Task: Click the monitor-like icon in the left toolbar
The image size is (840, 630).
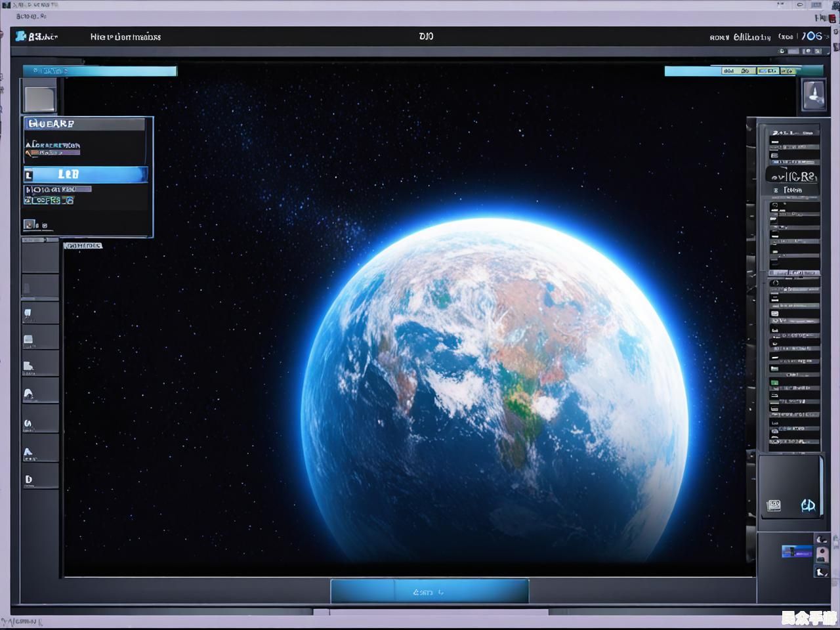Action: [28, 340]
